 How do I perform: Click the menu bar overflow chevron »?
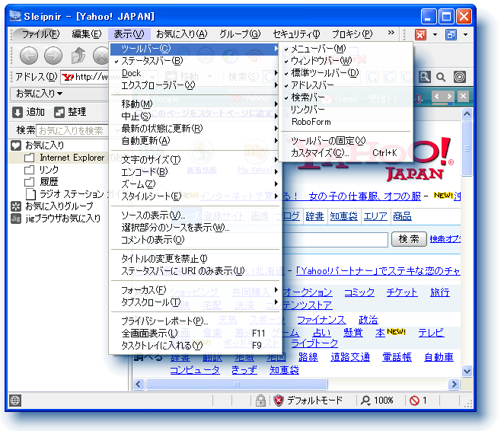point(391,33)
